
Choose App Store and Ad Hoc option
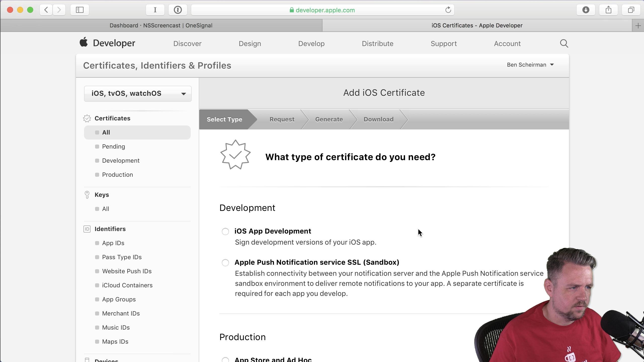[x=225, y=359]
